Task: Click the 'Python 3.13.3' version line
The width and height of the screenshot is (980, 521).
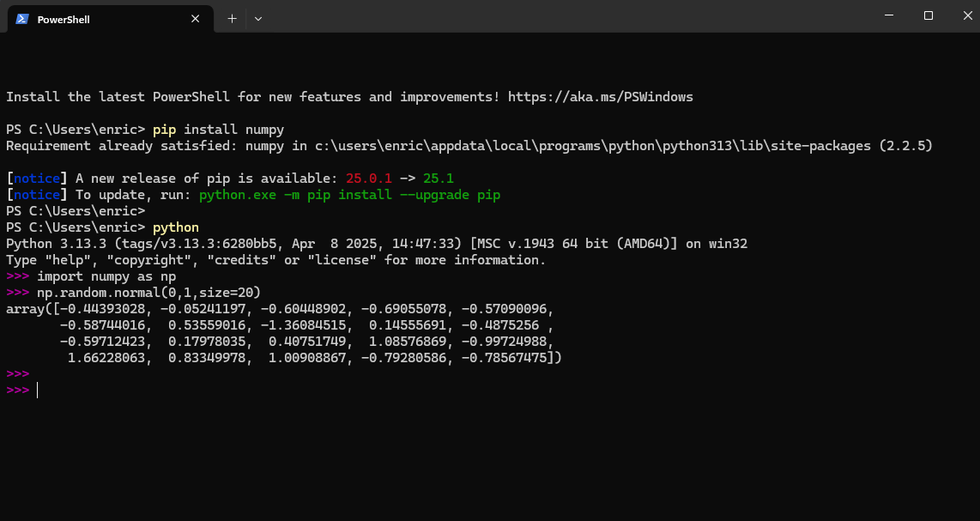Action: coord(376,243)
